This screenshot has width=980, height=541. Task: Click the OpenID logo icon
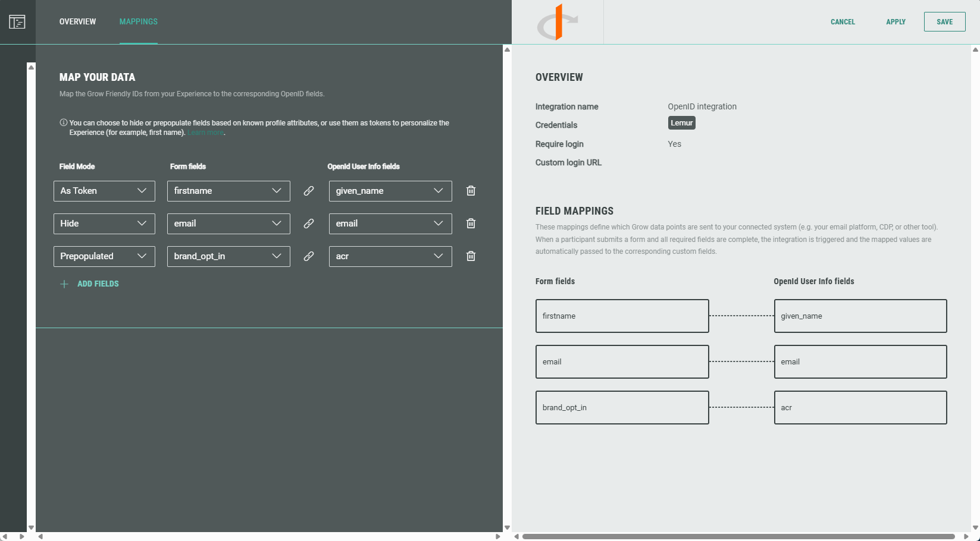pos(557,23)
